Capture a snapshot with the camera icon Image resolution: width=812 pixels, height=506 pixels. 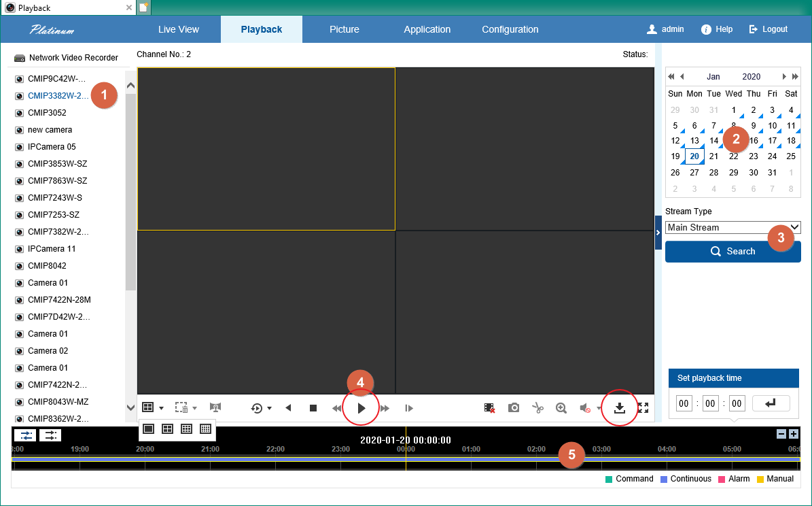point(514,408)
